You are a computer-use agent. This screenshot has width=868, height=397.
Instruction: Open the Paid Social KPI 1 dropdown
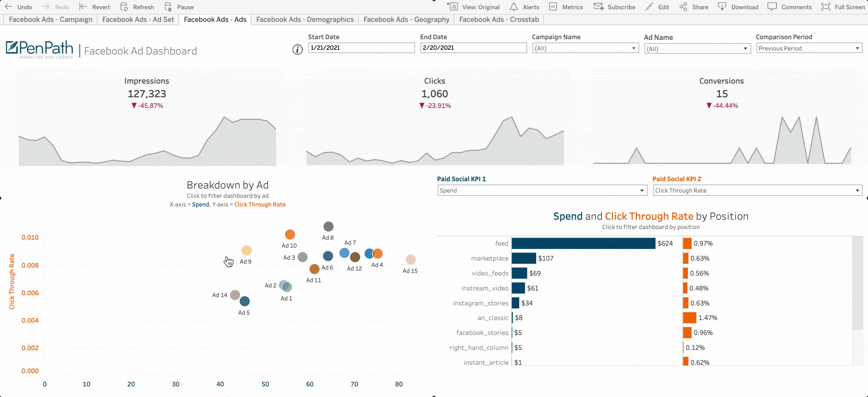542,190
